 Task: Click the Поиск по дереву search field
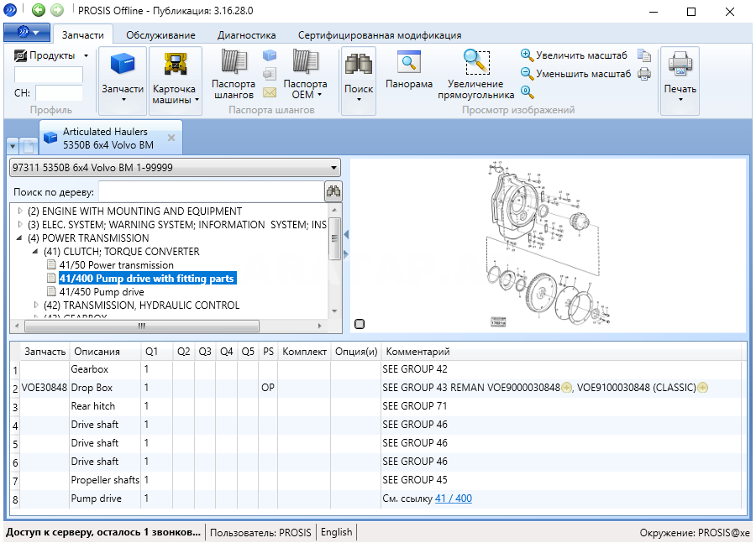[x=211, y=191]
